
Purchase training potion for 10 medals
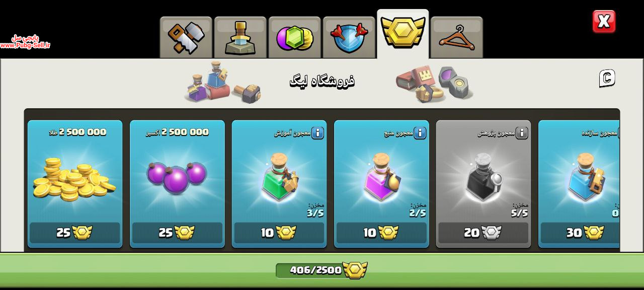pos(279,233)
